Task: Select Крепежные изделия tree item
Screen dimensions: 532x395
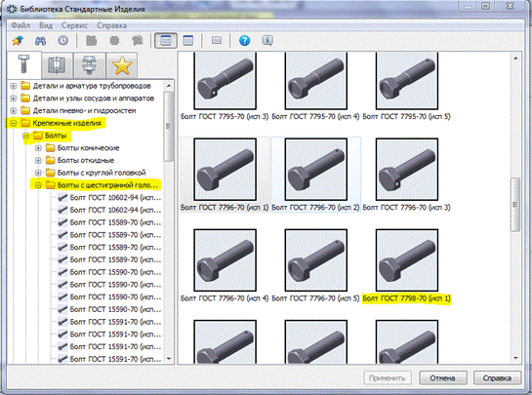Action: tap(66, 123)
